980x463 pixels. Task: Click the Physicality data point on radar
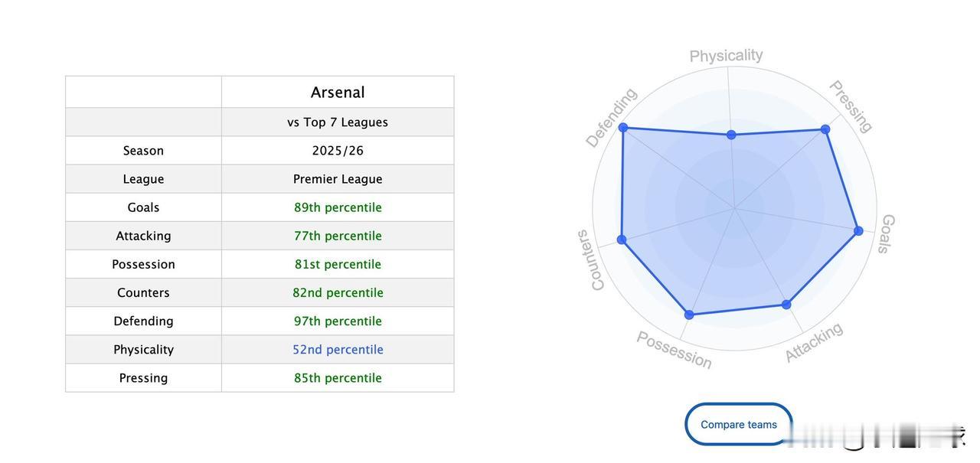[731, 135]
